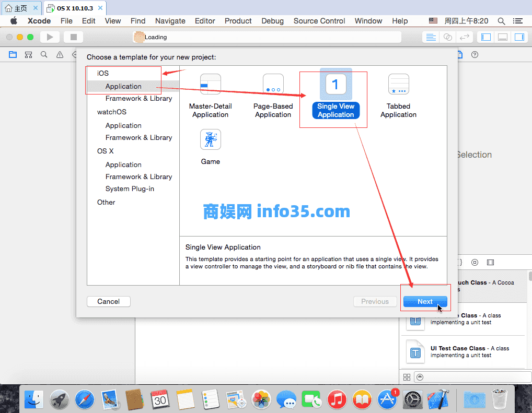
Task: Show the Standard editor
Action: click(431, 37)
